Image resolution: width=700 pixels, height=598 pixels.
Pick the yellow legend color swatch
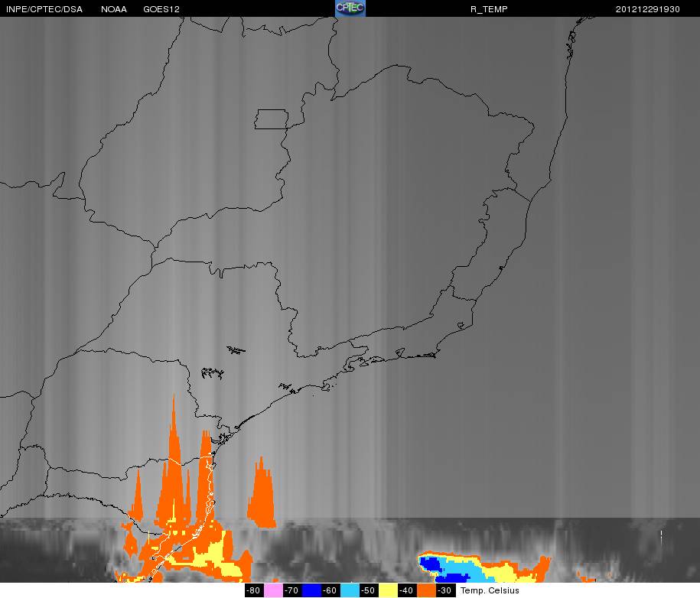388,590
